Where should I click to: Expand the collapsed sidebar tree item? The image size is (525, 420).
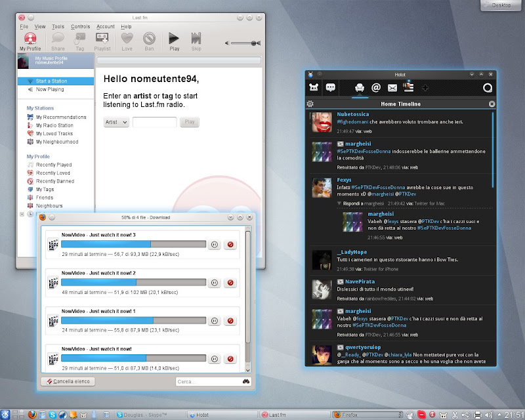click(22, 214)
